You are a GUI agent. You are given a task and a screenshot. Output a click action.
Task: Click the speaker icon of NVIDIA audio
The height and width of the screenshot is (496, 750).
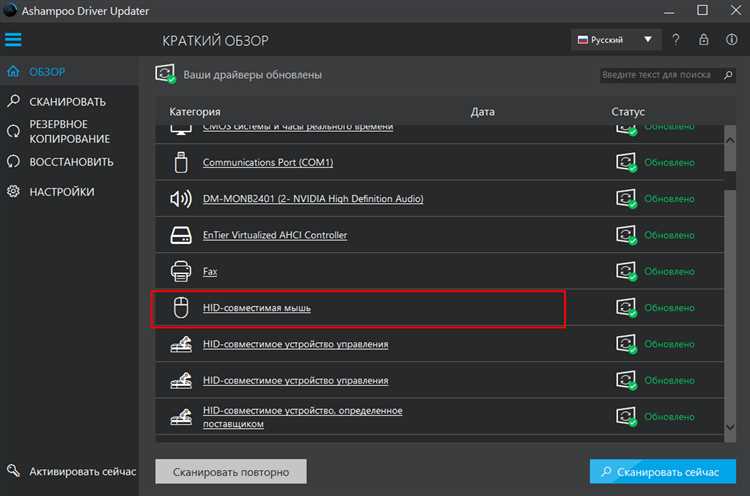pos(181,198)
